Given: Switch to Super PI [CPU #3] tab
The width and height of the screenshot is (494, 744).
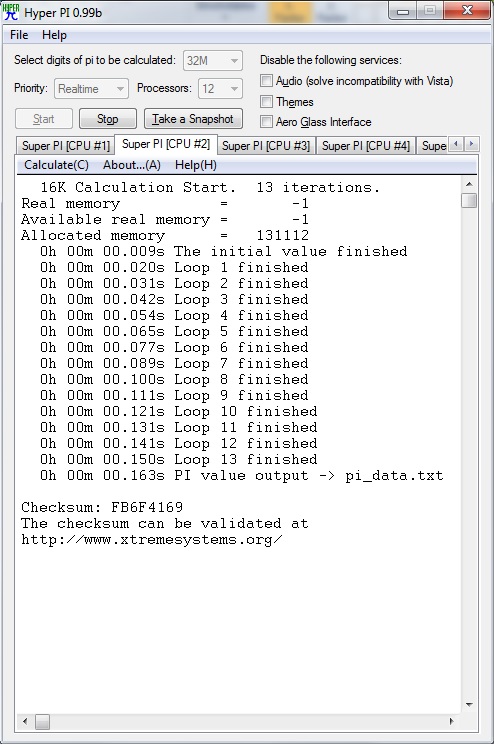Looking at the screenshot, I should [266, 146].
